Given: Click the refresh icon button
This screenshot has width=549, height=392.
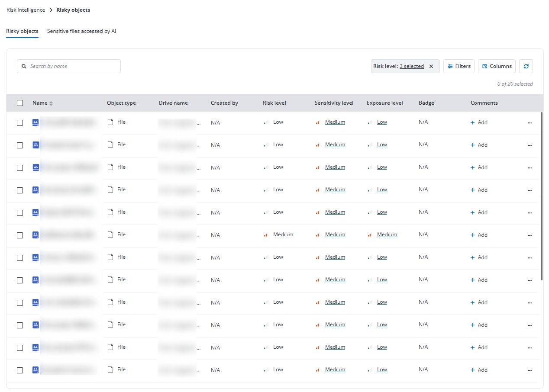Looking at the screenshot, I should coord(526,66).
